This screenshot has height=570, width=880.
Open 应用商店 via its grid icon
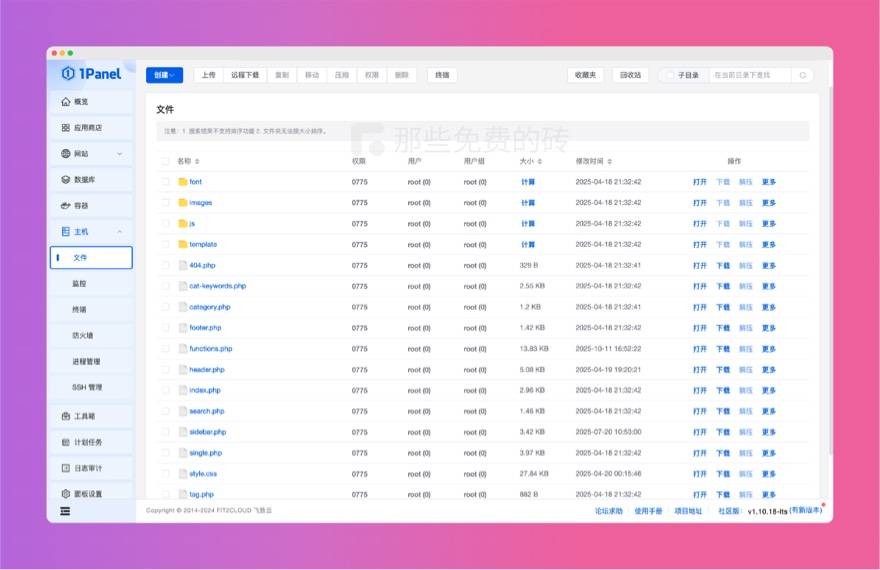coord(66,128)
